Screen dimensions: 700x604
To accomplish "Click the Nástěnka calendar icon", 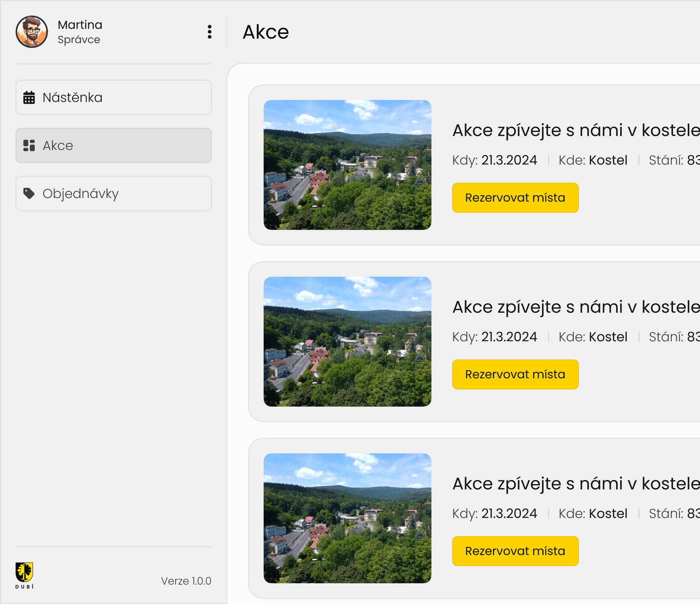I will click(x=29, y=98).
